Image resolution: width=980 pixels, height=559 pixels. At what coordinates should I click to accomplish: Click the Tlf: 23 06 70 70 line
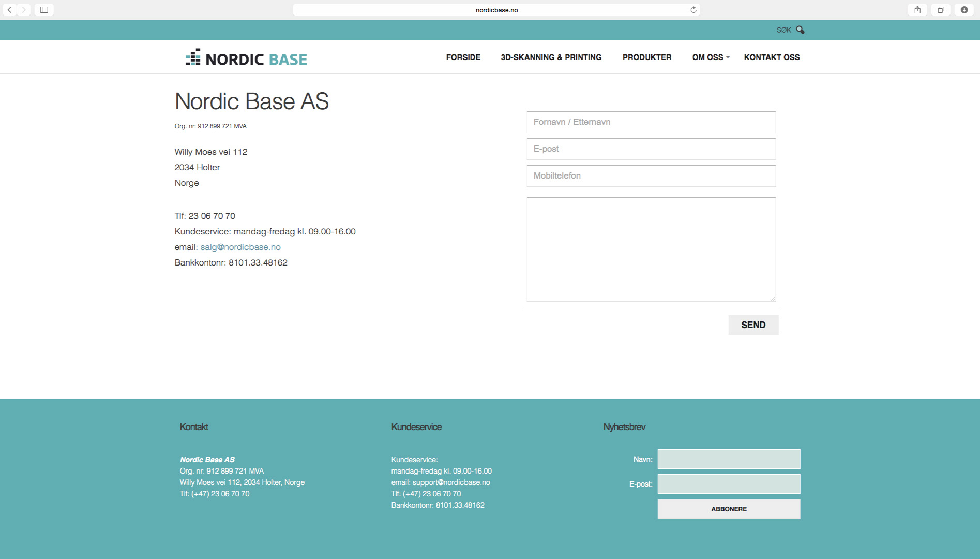click(x=205, y=216)
